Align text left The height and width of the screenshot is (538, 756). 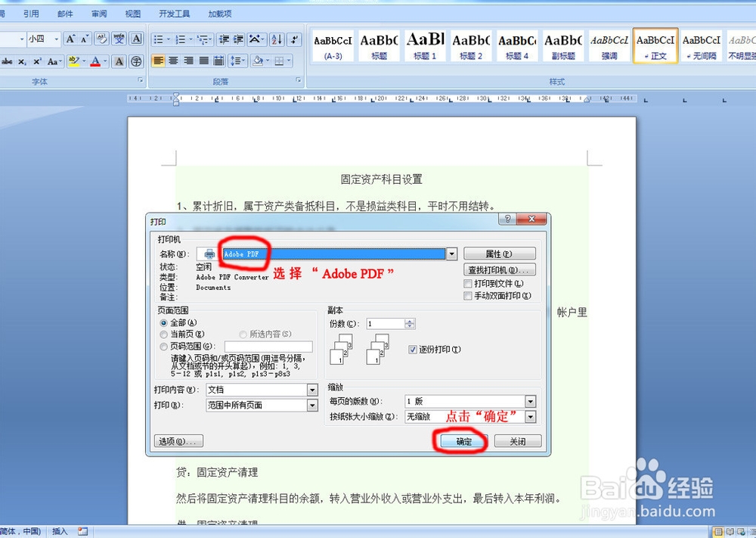click(158, 61)
